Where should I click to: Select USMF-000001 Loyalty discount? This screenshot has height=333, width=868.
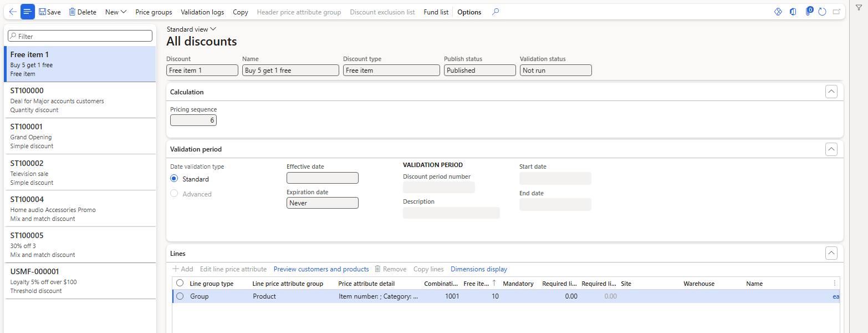pos(80,281)
